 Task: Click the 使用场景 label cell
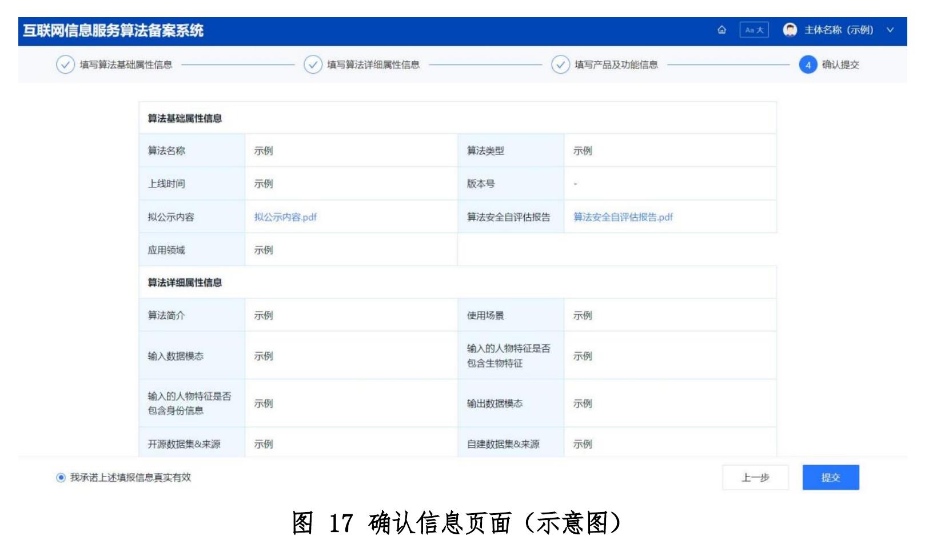pos(511,315)
